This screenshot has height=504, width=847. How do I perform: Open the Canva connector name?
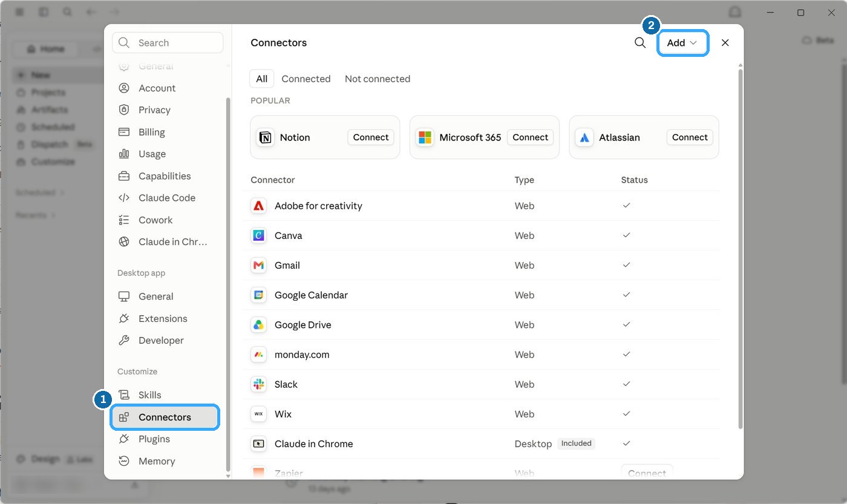click(x=288, y=235)
